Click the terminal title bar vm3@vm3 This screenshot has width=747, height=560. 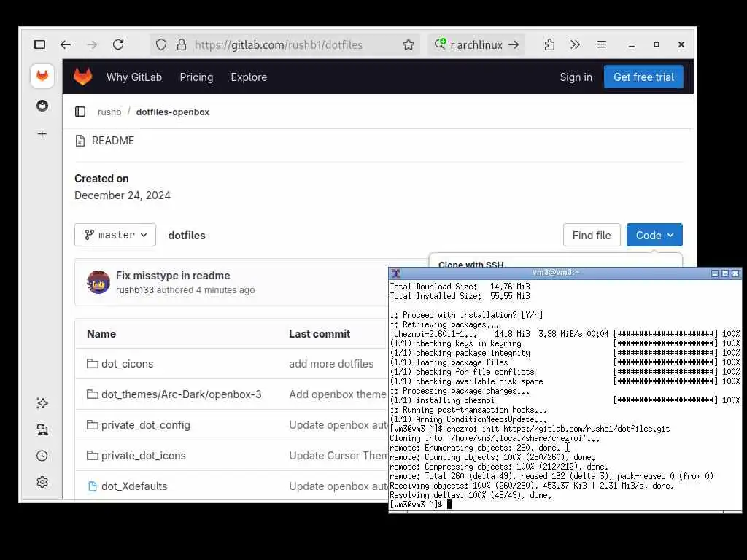coord(555,273)
